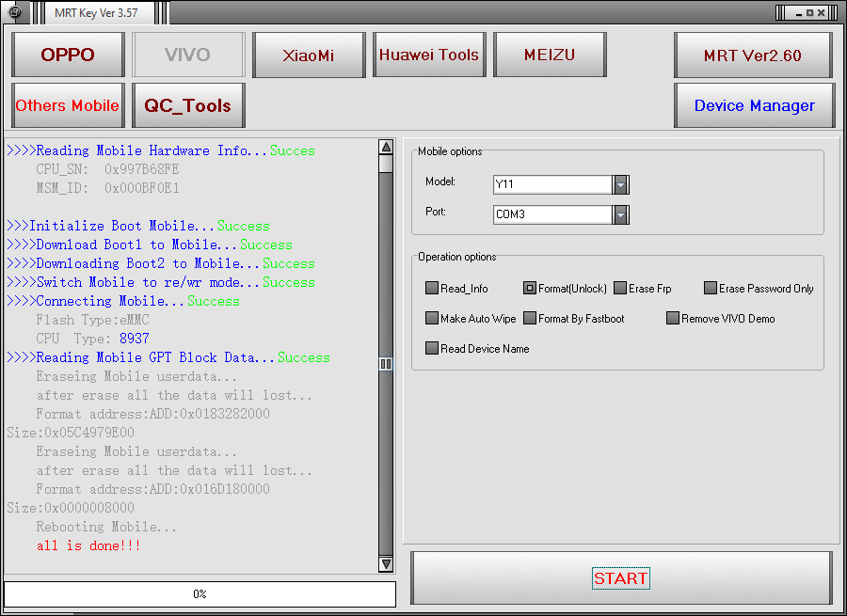Open QC_Tools section
The height and width of the screenshot is (616, 847).
188,105
